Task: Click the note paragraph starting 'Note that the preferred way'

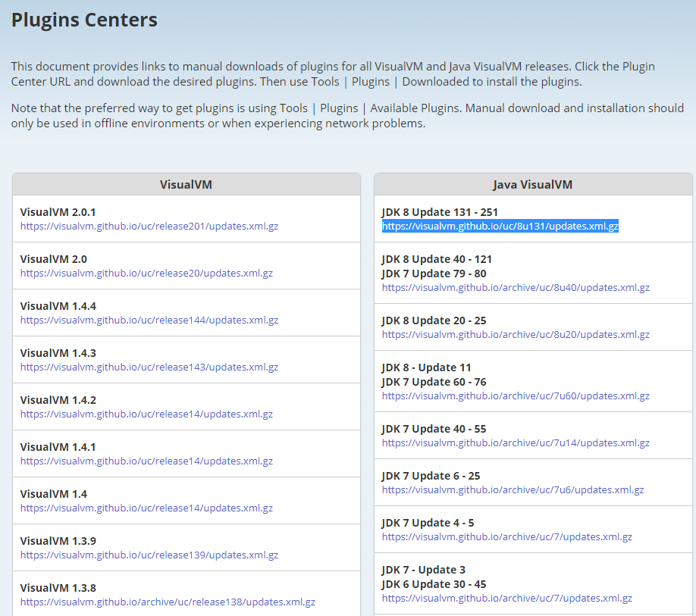Action: click(x=347, y=116)
